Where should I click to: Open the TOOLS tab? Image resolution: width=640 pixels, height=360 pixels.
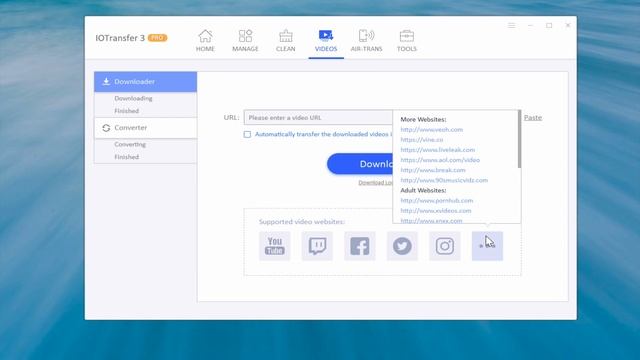(x=407, y=41)
